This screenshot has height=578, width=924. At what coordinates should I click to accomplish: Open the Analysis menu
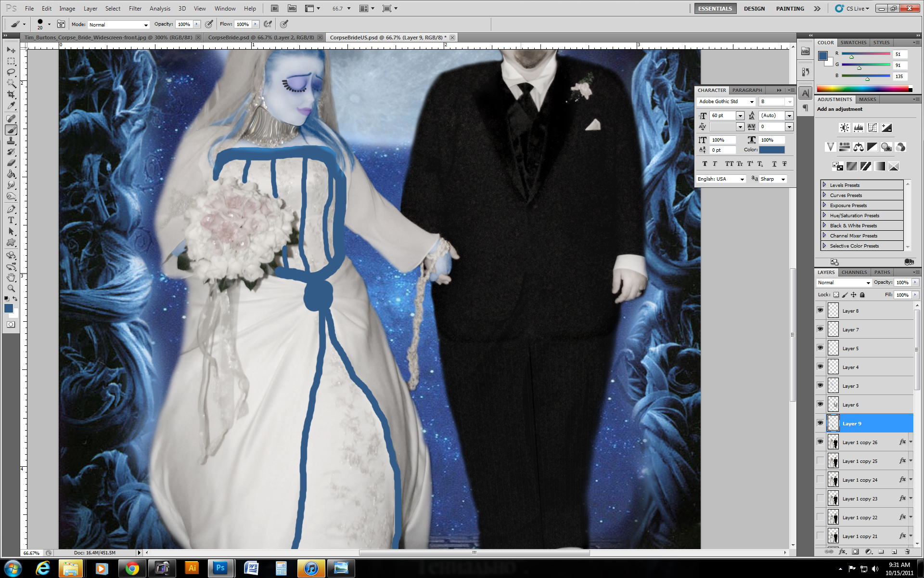(x=160, y=8)
